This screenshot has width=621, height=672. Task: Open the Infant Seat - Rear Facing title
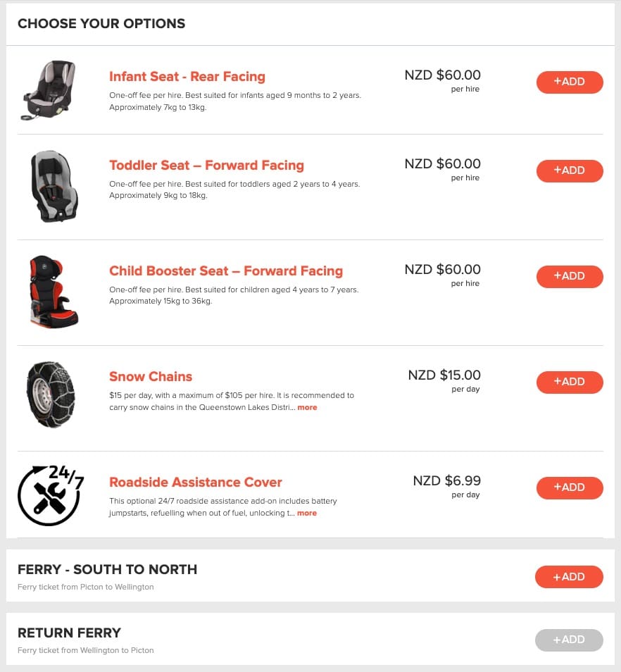point(187,77)
